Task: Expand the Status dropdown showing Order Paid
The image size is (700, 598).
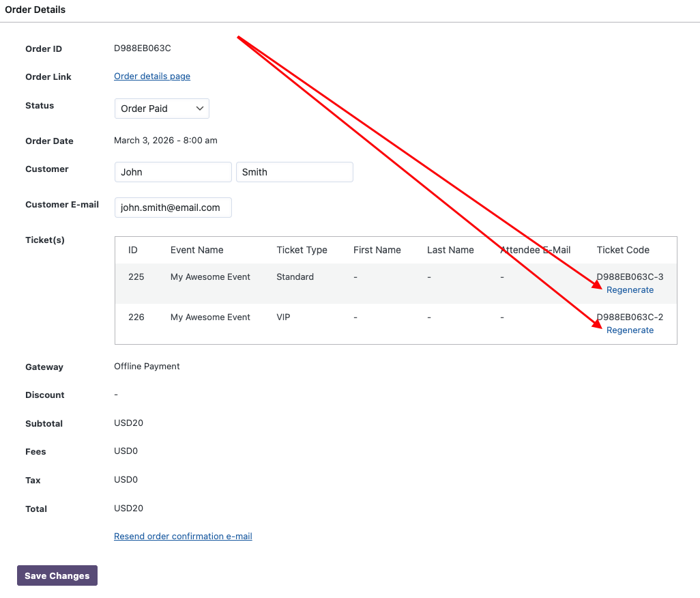Action: click(162, 109)
